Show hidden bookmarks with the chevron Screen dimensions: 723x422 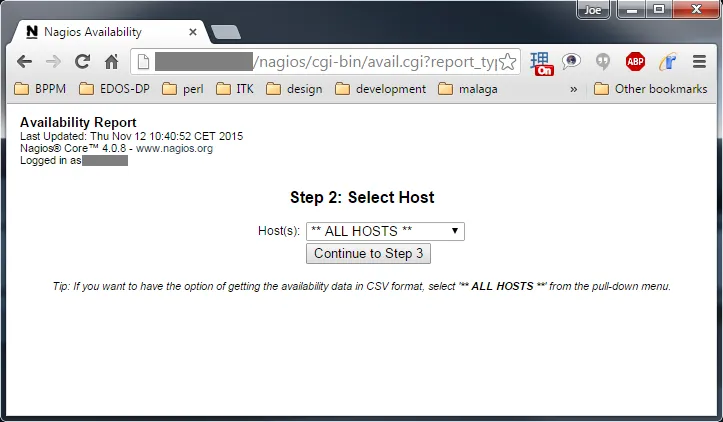(574, 89)
